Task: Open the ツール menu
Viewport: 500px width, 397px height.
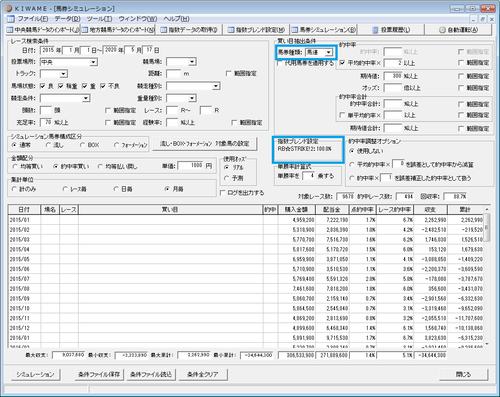Action: 99,19
